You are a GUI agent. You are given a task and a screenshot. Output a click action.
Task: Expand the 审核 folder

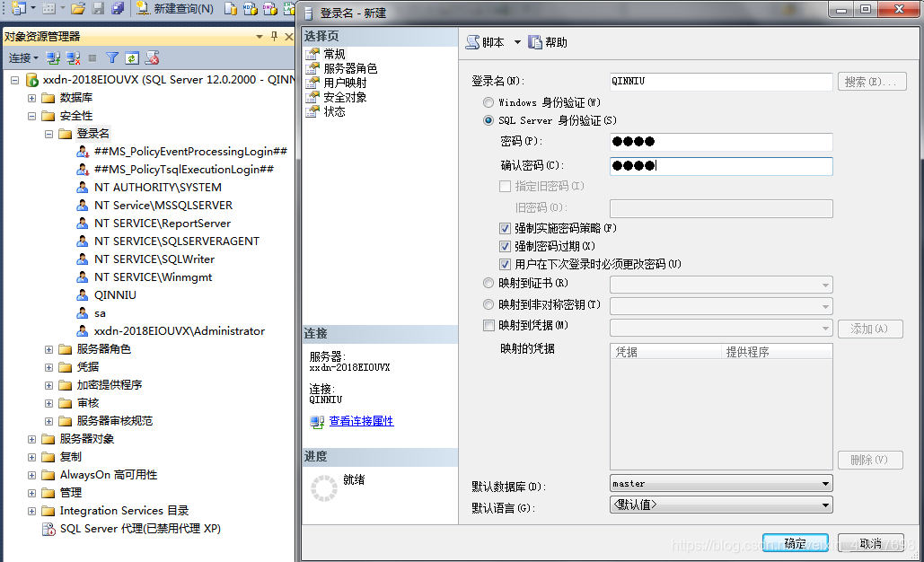click(48, 403)
